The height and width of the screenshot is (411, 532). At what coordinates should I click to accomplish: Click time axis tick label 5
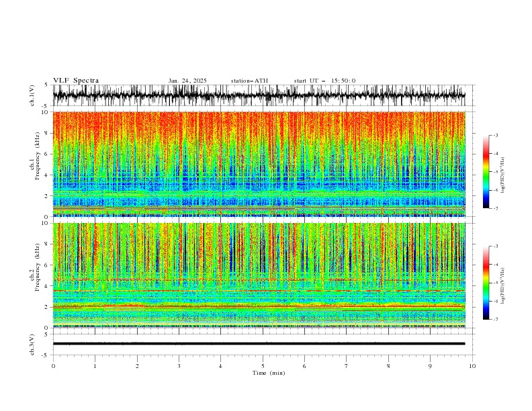[x=263, y=366]
